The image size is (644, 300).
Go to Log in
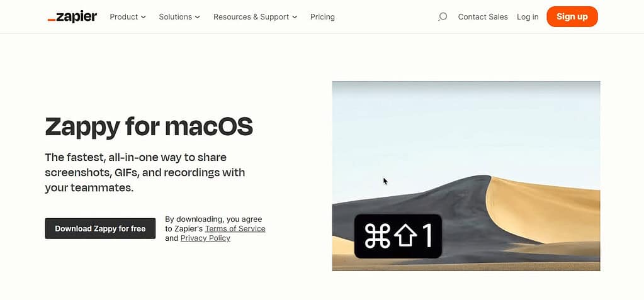tap(528, 17)
